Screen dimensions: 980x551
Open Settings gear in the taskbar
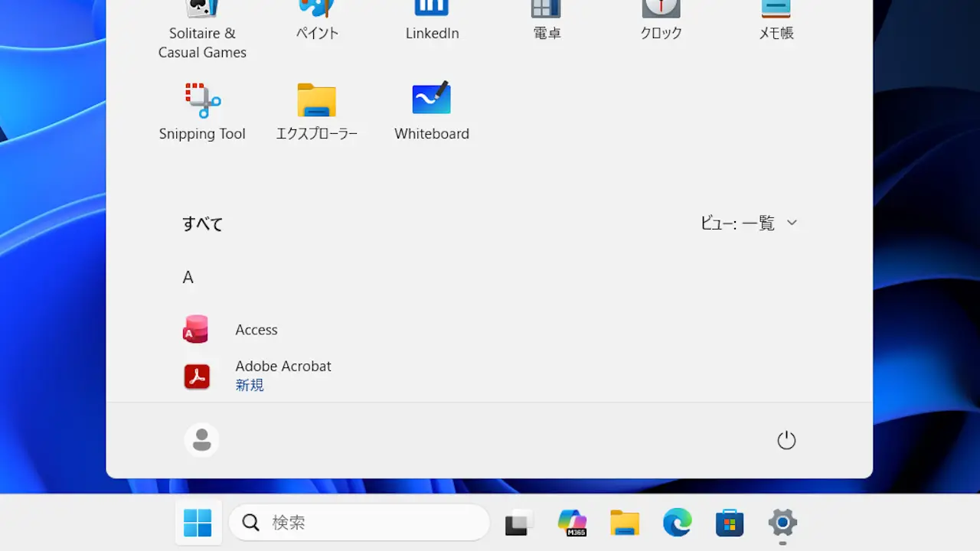click(782, 523)
